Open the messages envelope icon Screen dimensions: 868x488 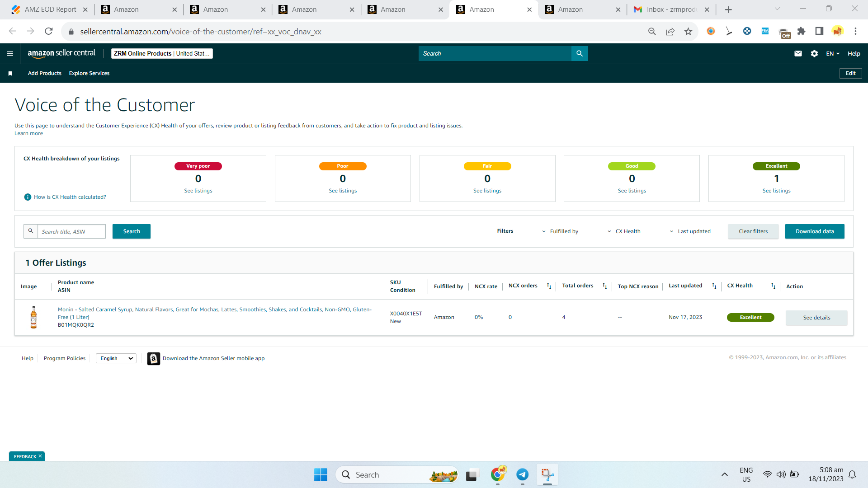[798, 53]
